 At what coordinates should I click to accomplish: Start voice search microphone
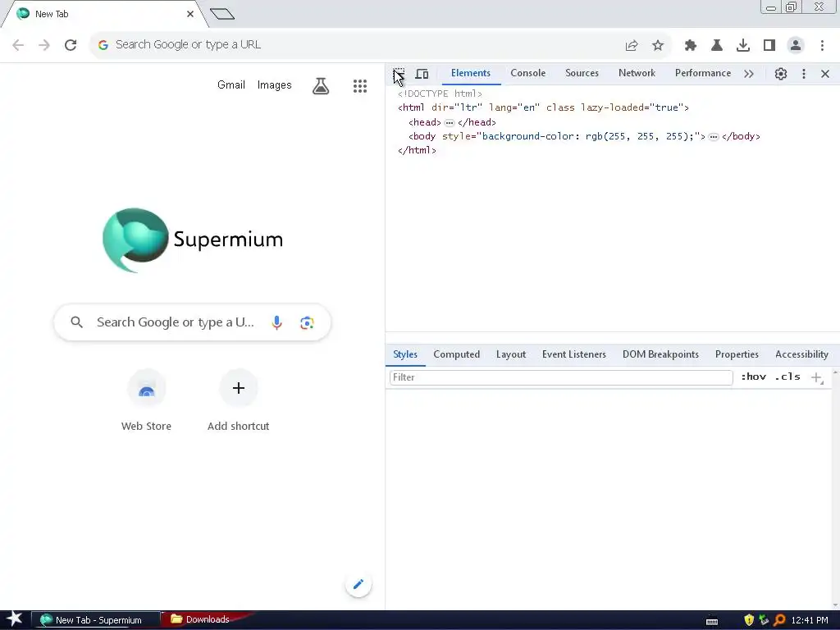[x=276, y=322]
